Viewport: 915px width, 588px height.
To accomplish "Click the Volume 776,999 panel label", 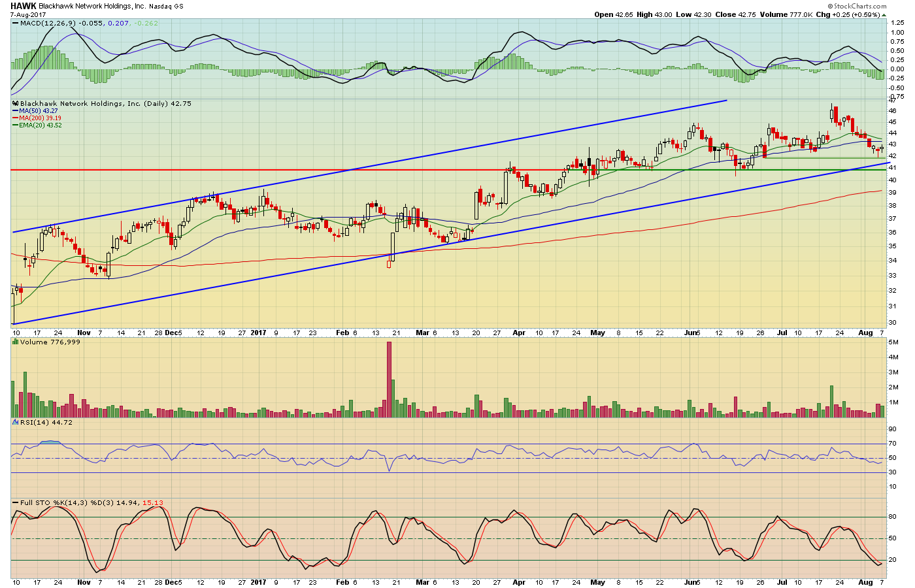I will coord(50,342).
